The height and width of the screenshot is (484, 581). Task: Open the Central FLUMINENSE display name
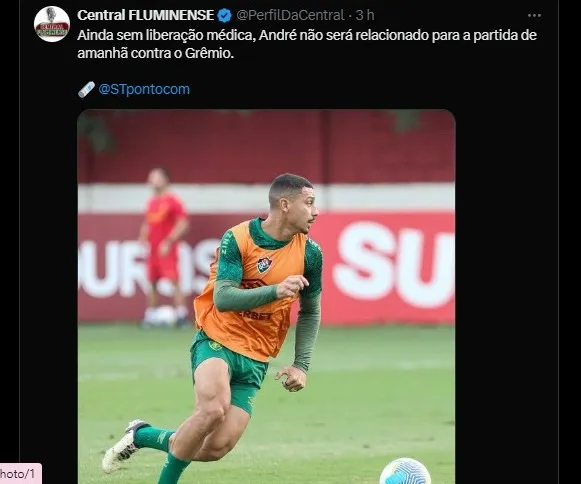point(146,15)
